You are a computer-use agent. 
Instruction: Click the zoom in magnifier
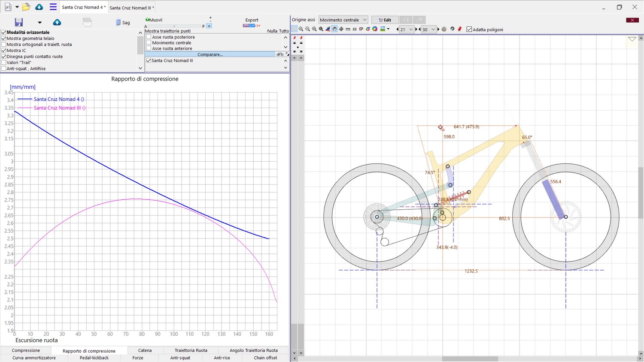click(301, 29)
